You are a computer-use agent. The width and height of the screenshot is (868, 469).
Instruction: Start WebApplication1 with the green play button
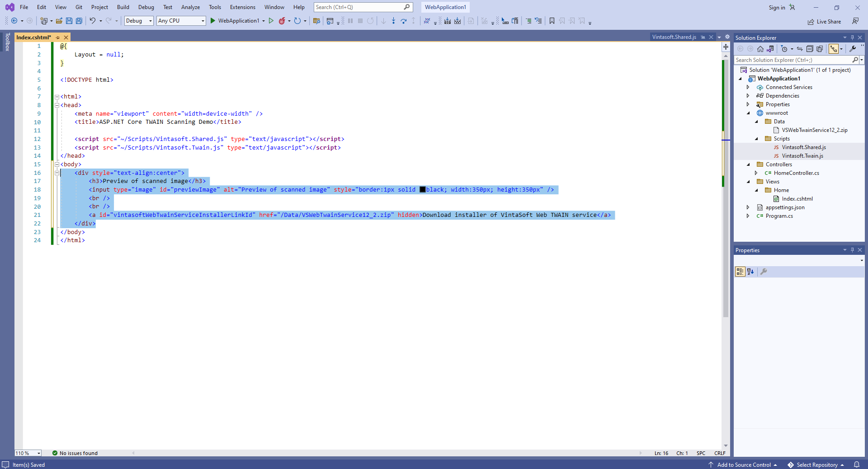[213, 21]
